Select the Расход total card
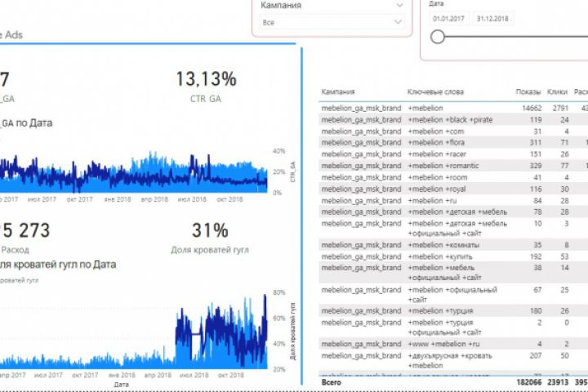588x392 pixels. (x=24, y=238)
